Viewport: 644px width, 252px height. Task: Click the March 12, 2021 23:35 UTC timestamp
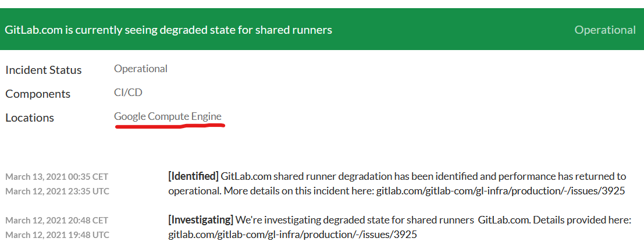coord(57,191)
